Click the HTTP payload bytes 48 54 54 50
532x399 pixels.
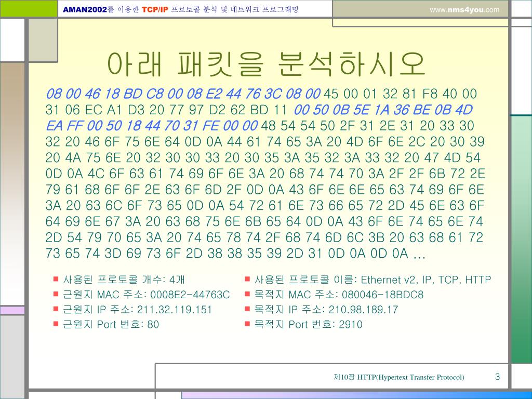pyautogui.click(x=298, y=126)
